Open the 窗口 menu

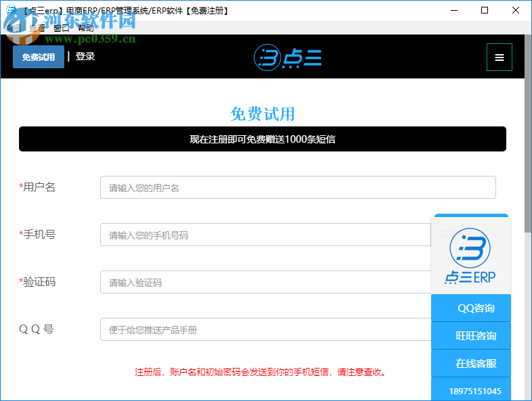(x=62, y=28)
